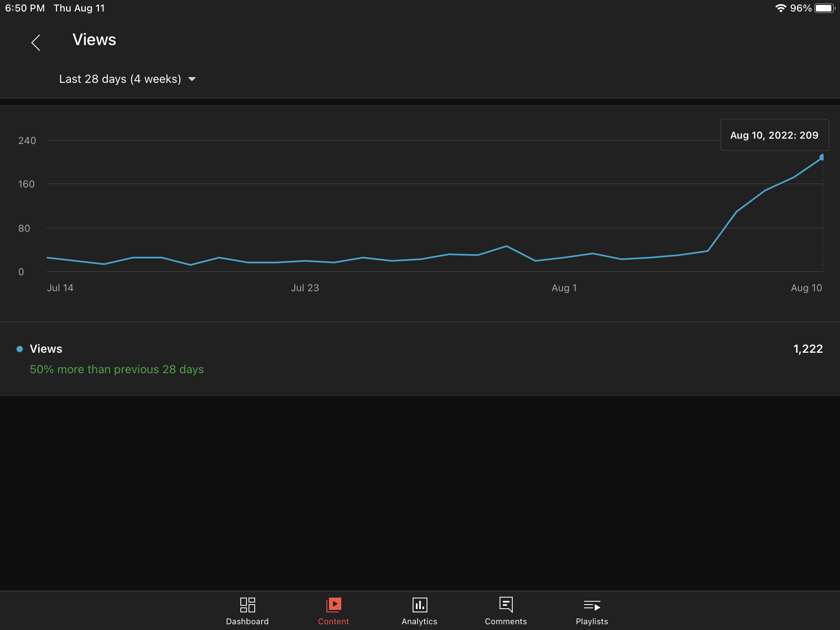Go back using the back arrow
The width and height of the screenshot is (840, 630).
(36, 43)
